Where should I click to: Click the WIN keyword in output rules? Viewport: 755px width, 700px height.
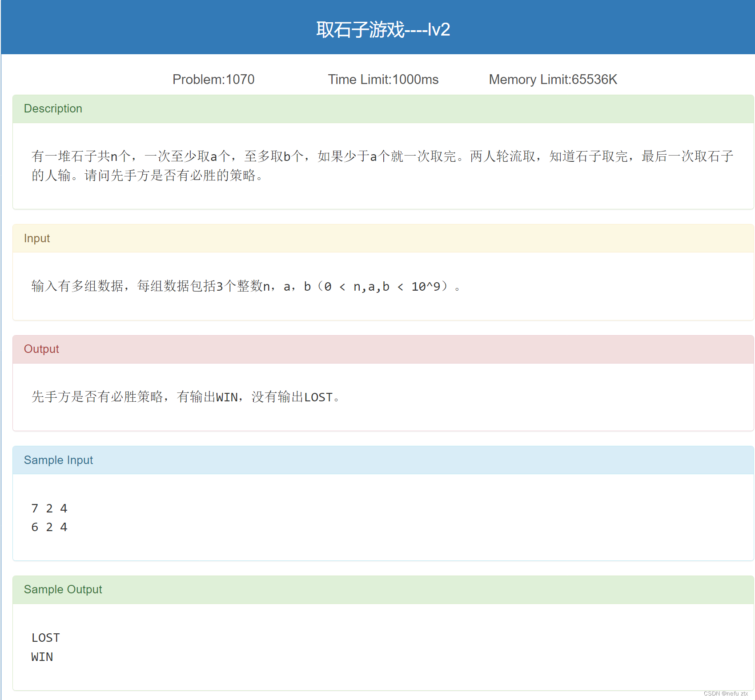click(227, 397)
